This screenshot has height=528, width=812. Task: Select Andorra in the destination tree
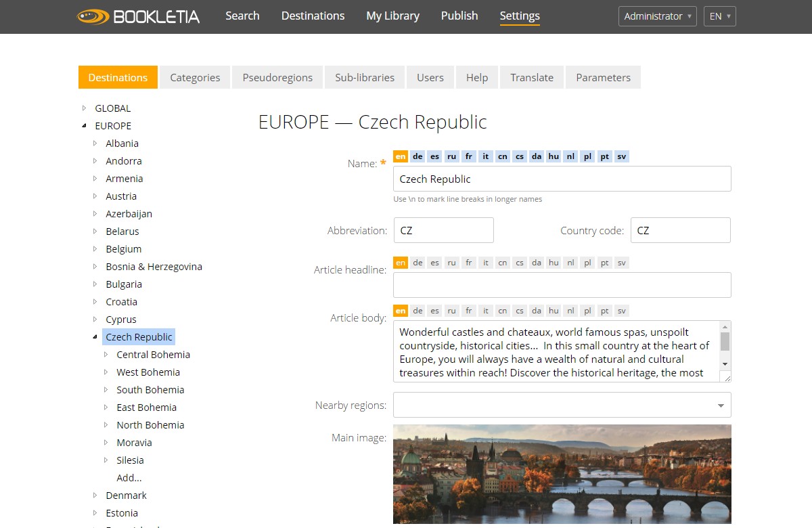[x=124, y=161]
